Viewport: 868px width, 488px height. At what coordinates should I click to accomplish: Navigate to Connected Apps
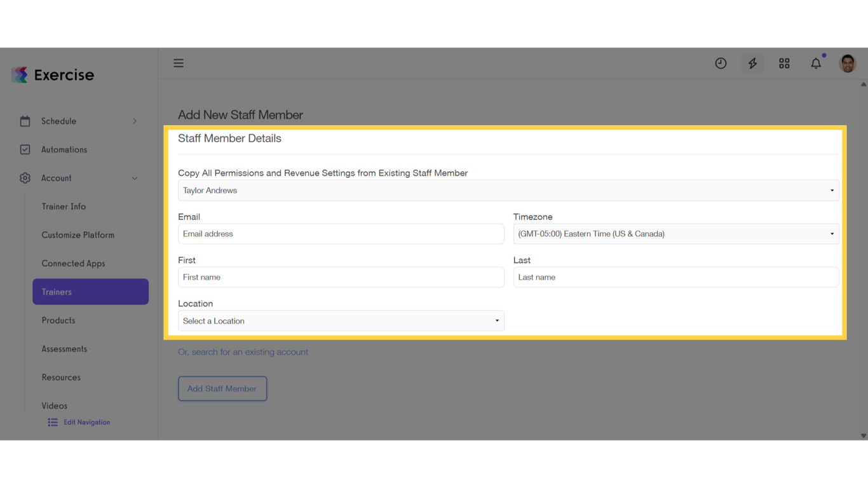73,263
